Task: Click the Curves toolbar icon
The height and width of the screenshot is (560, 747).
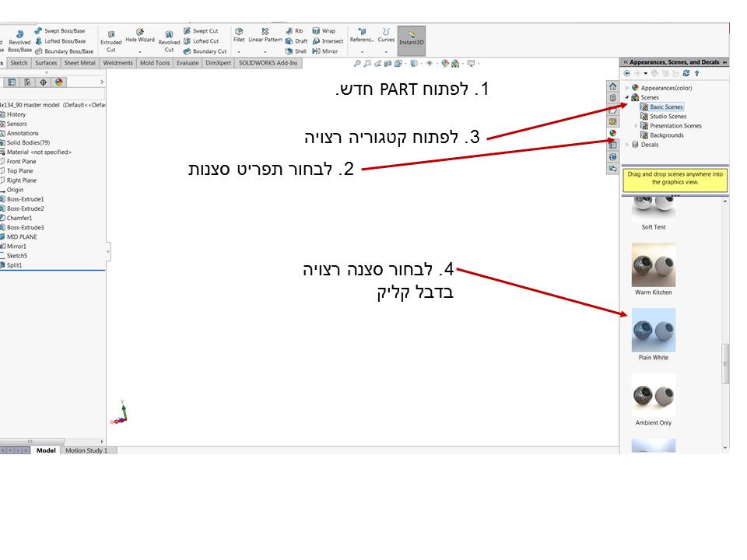Action: 386,35
